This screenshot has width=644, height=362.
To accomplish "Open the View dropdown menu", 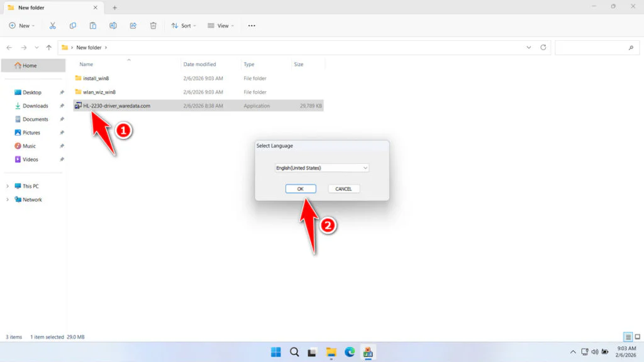I will [221, 26].
